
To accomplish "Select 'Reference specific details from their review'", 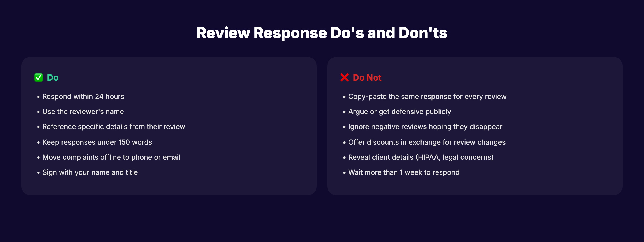I will pyautogui.click(x=114, y=127).
